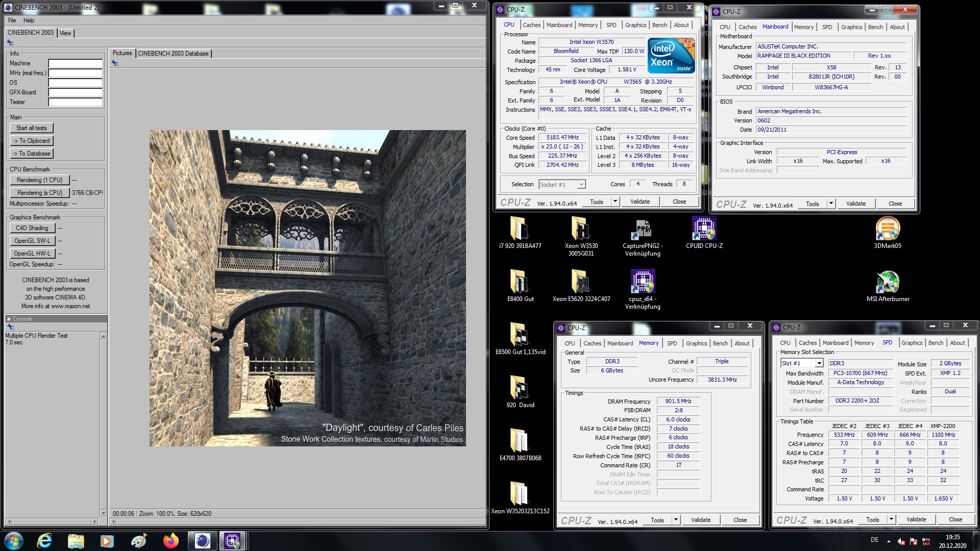This screenshot has height=551, width=980.
Task: Open the E4700 3807B068 folder
Action: [520, 441]
